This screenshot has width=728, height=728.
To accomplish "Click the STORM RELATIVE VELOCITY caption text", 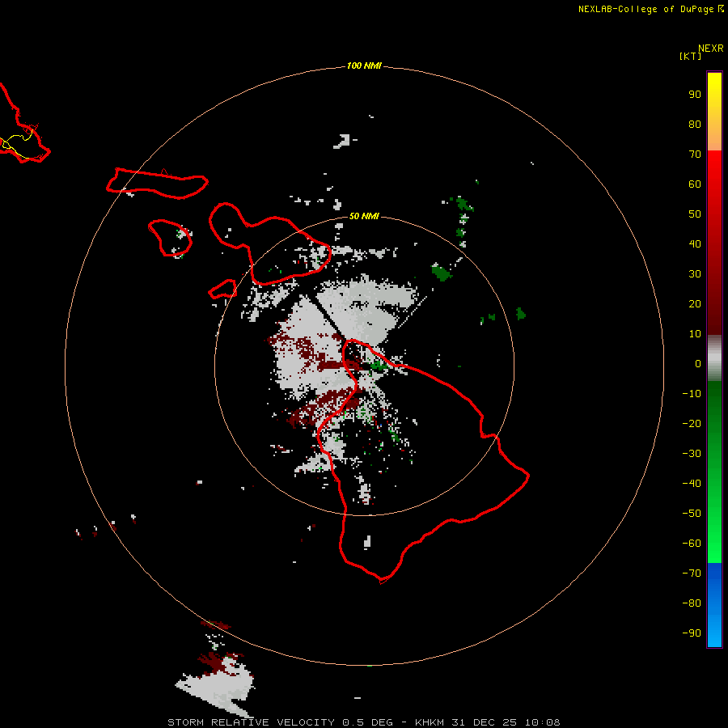I will pos(251,722).
